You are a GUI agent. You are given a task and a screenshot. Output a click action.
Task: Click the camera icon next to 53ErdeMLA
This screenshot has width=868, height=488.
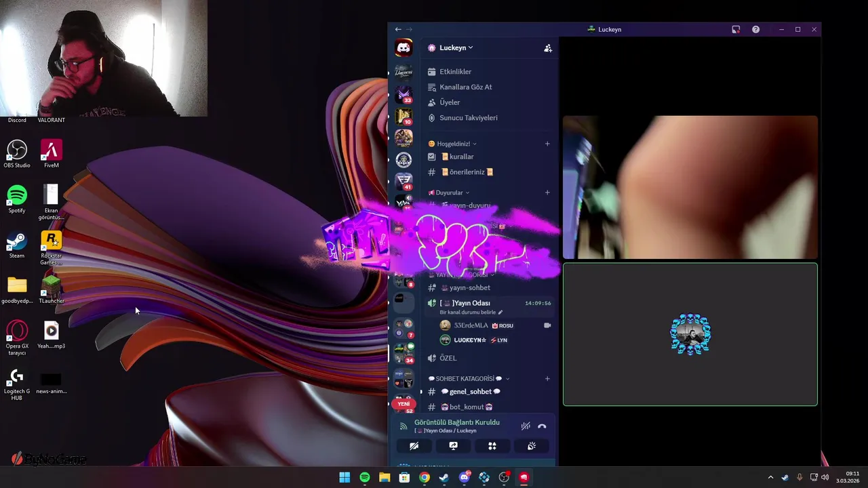[547, 325]
